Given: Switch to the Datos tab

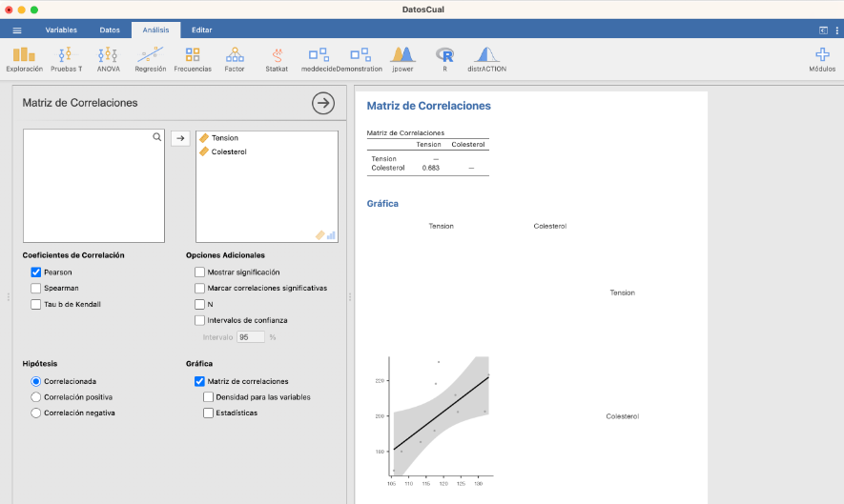Looking at the screenshot, I should [110, 30].
